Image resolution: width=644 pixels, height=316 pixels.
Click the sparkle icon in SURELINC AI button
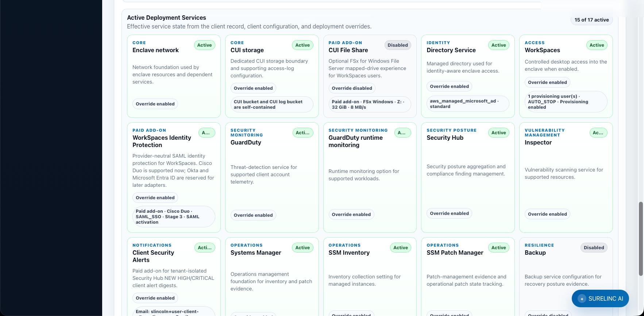[x=582, y=298]
